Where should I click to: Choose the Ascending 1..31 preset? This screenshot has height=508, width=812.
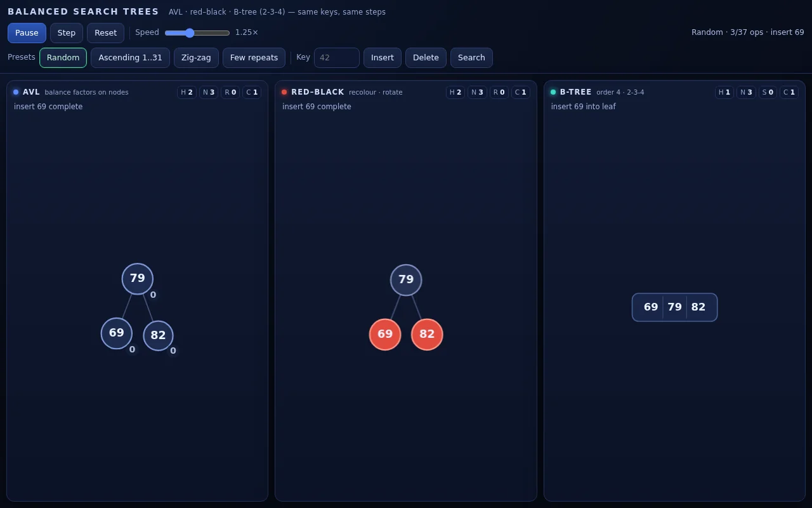130,58
